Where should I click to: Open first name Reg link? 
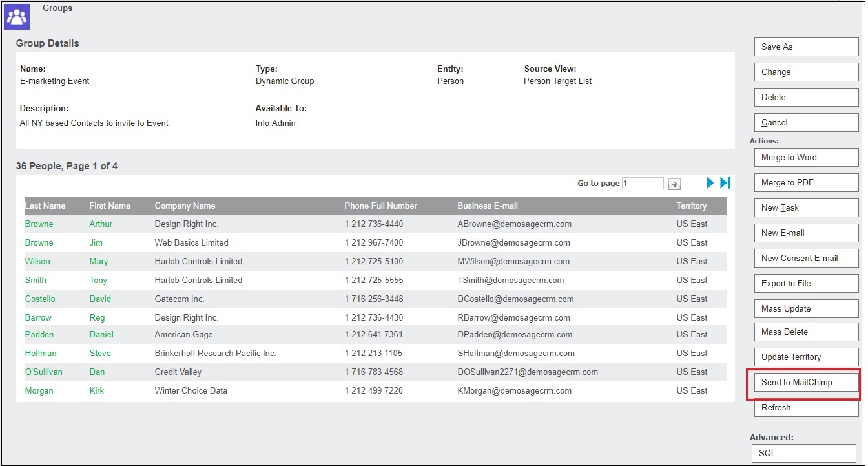click(x=97, y=317)
